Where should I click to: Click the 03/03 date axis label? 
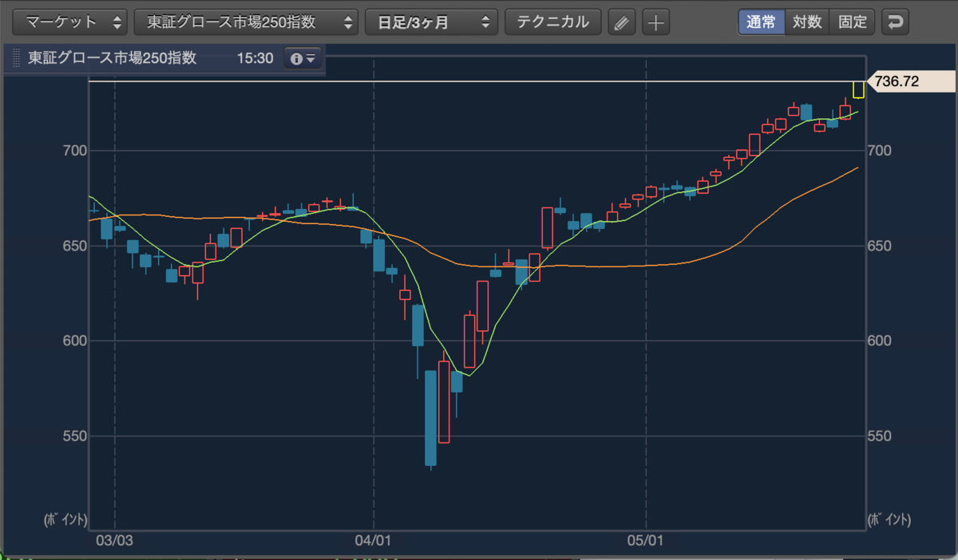point(115,541)
